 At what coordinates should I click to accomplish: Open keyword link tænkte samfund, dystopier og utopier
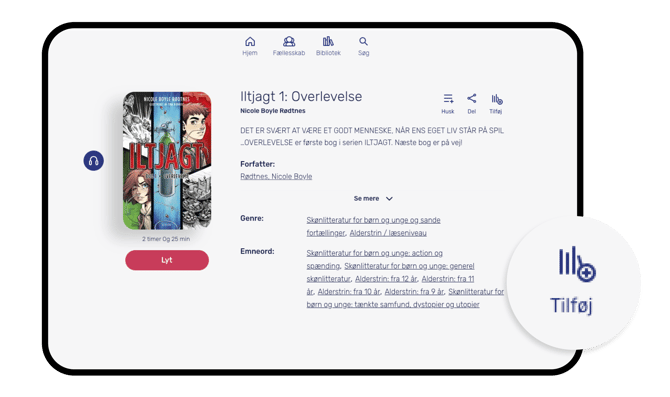(405, 298)
